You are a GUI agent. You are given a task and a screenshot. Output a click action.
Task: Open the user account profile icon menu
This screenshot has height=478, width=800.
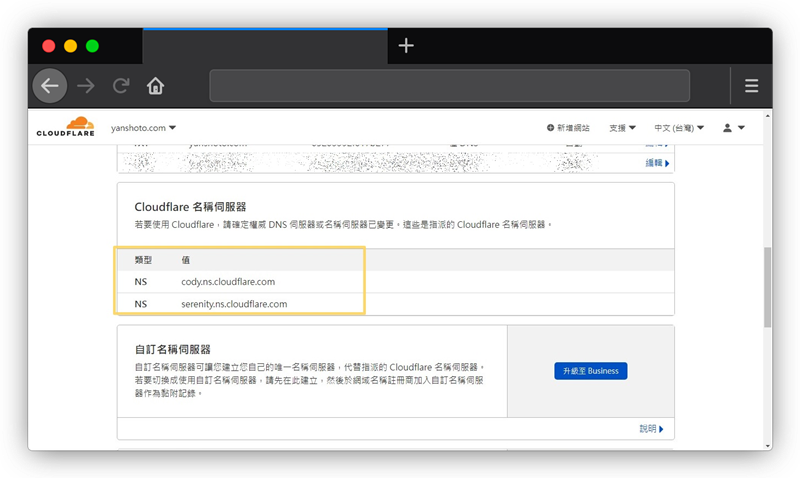(x=734, y=128)
